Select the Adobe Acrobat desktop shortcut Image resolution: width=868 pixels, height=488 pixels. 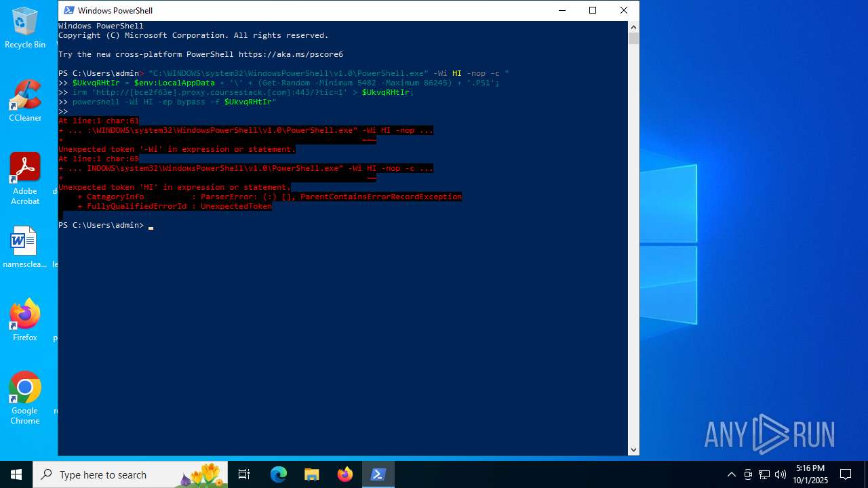click(x=25, y=178)
